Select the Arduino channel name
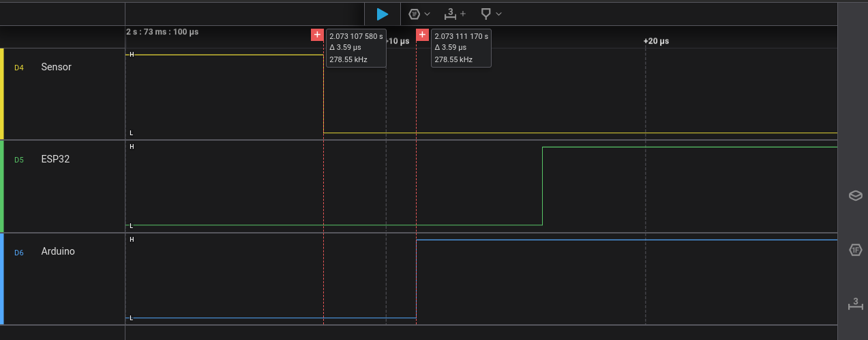 (x=58, y=251)
